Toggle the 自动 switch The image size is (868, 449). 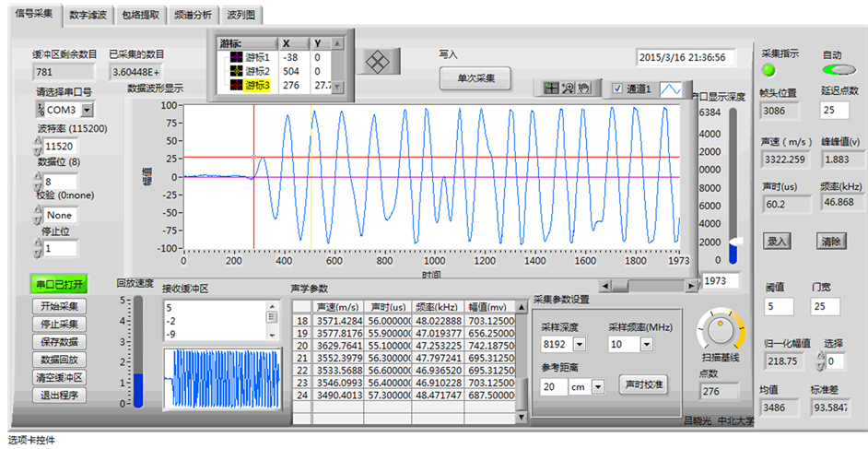coord(836,70)
